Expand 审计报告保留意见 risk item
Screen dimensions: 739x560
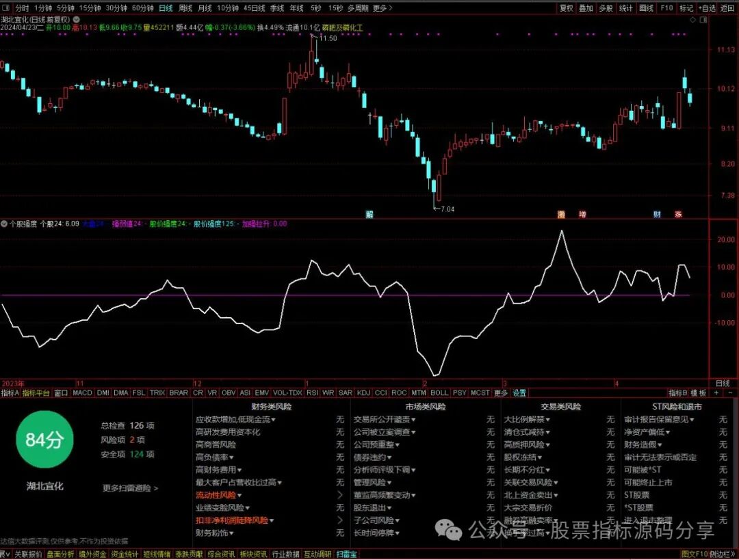[659, 419]
